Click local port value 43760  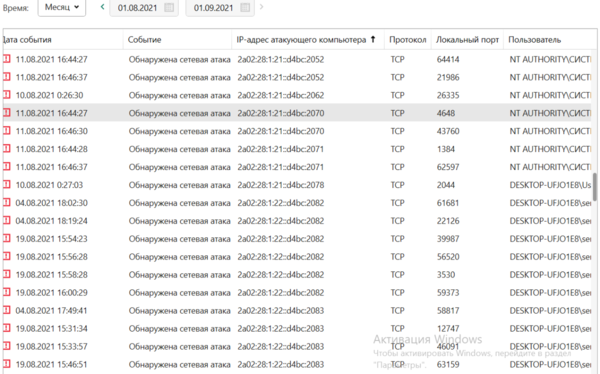click(448, 131)
